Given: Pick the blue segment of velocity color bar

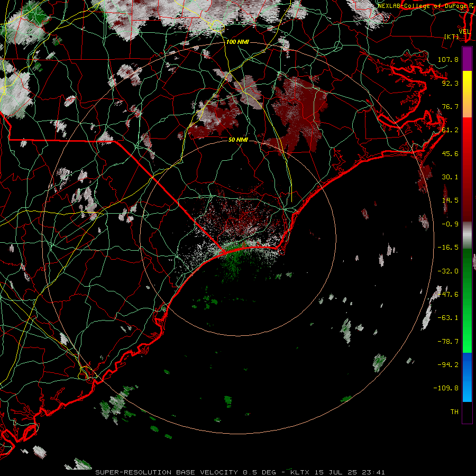Looking at the screenshot, I should (x=467, y=377).
